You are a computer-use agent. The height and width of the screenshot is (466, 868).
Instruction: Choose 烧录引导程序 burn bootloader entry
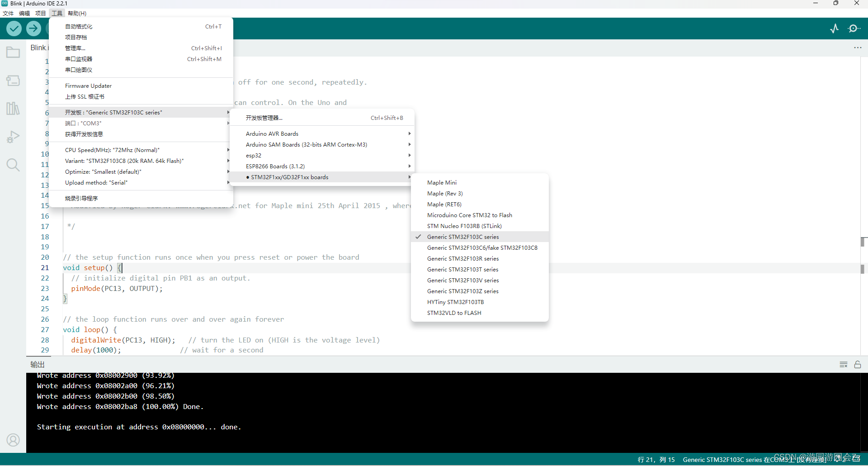pyautogui.click(x=141, y=198)
